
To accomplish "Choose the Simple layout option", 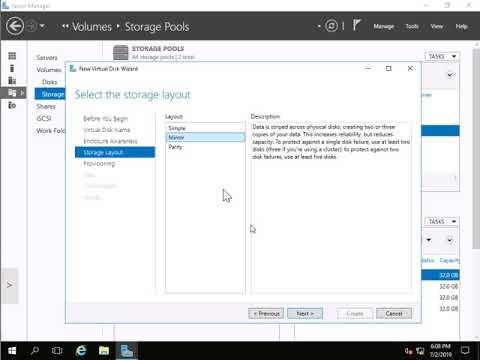I will pyautogui.click(x=205, y=128).
